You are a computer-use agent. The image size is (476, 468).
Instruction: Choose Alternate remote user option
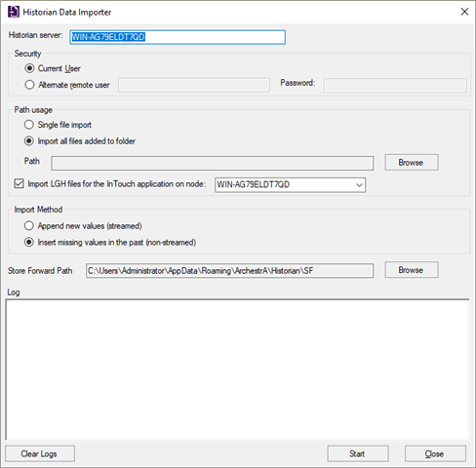point(29,85)
